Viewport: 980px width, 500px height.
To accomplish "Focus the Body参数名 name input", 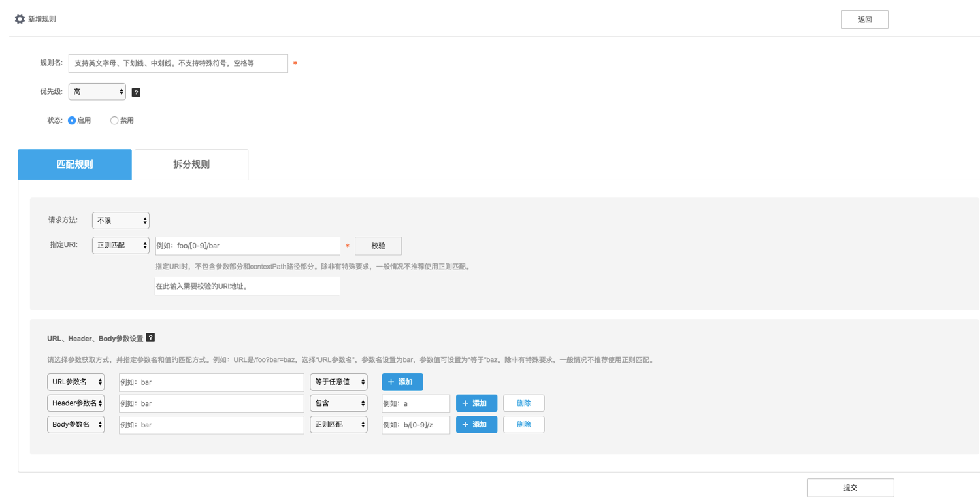I will tap(212, 424).
